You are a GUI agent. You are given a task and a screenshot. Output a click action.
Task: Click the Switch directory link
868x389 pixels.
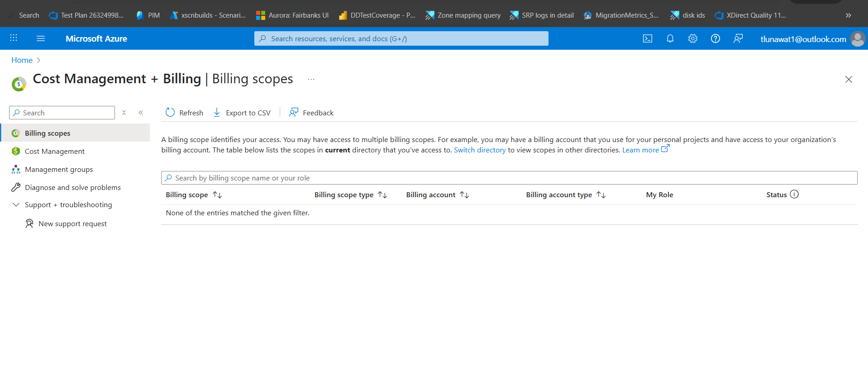coord(480,150)
